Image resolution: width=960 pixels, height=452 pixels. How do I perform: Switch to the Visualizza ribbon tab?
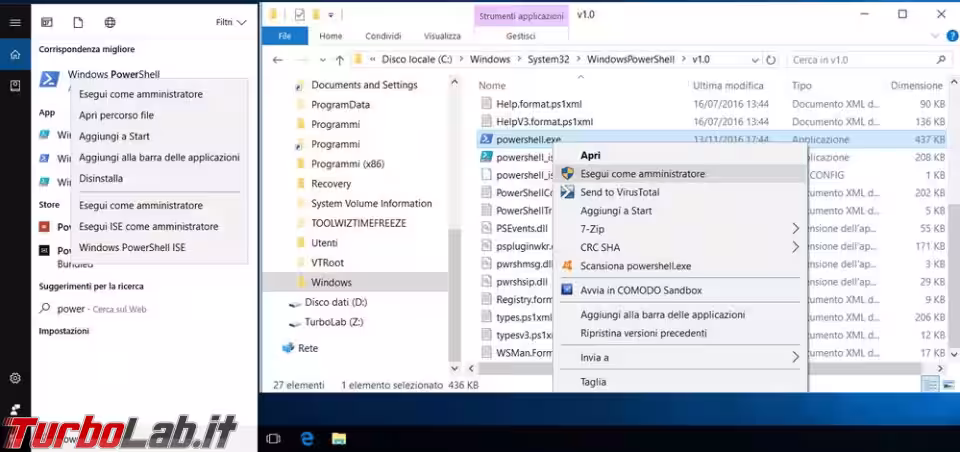[x=442, y=36]
